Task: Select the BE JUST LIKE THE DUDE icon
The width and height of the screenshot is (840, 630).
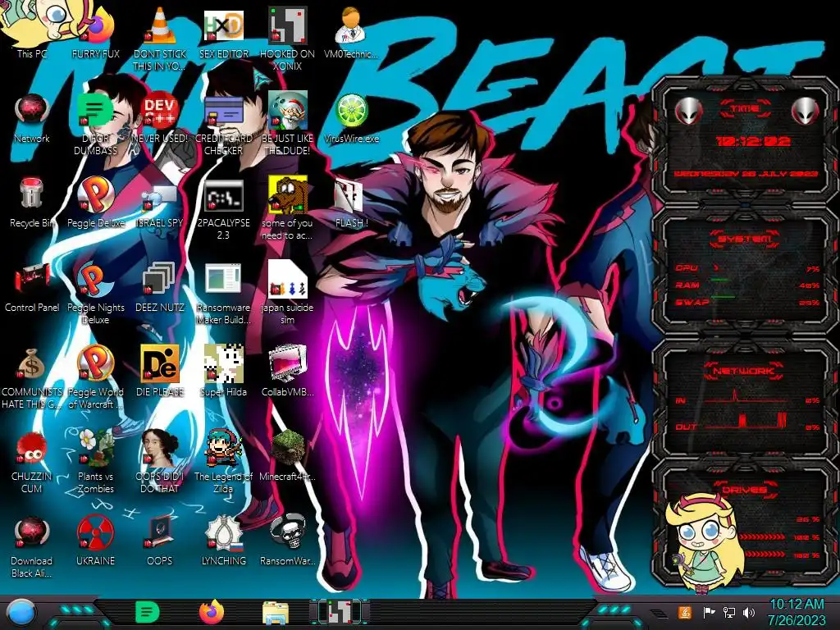Action: click(288, 124)
